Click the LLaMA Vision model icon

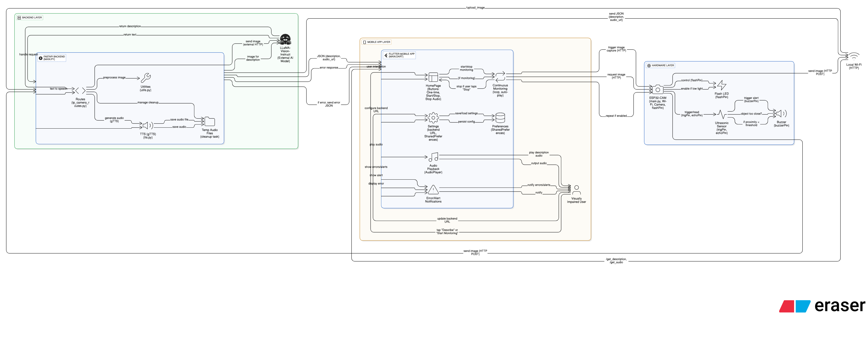coord(285,39)
